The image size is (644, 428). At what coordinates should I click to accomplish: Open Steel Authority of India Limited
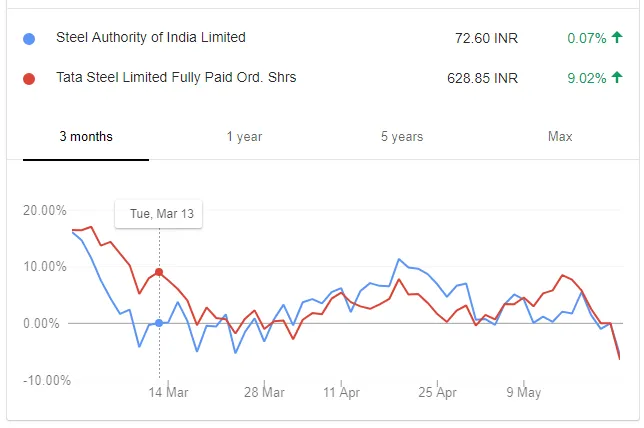[150, 38]
